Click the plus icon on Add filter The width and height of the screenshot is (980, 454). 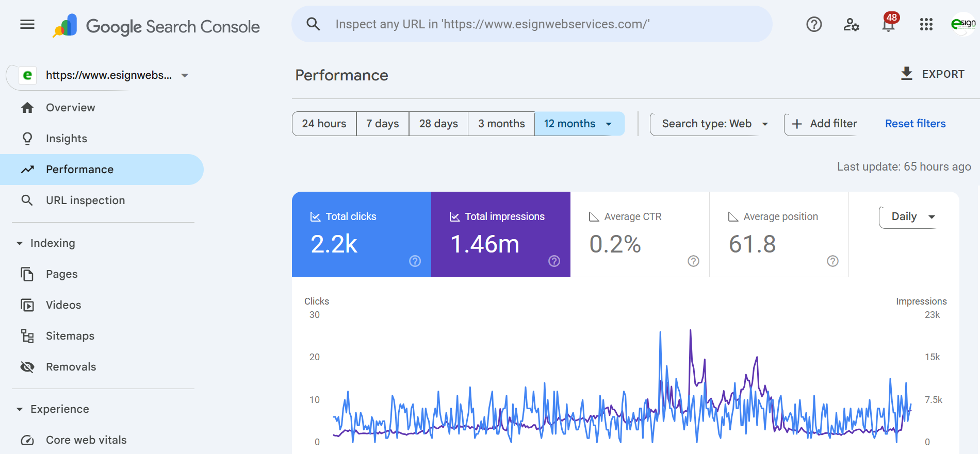[797, 124]
